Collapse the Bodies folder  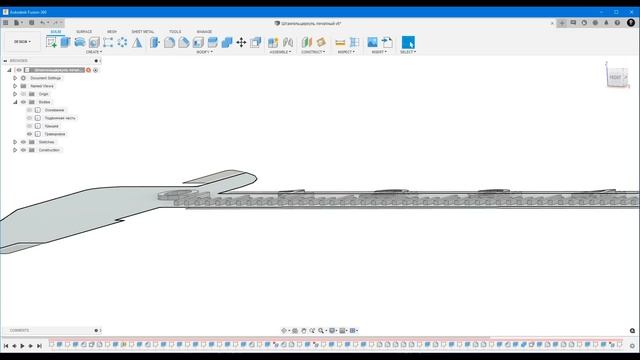coord(15,102)
